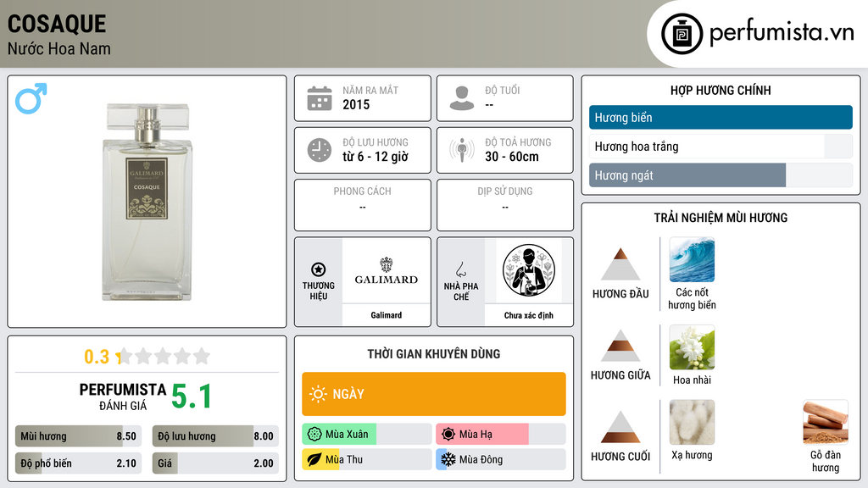Open the Cosaque perfume bottle image
The width and height of the screenshot is (868, 488).
(147, 202)
